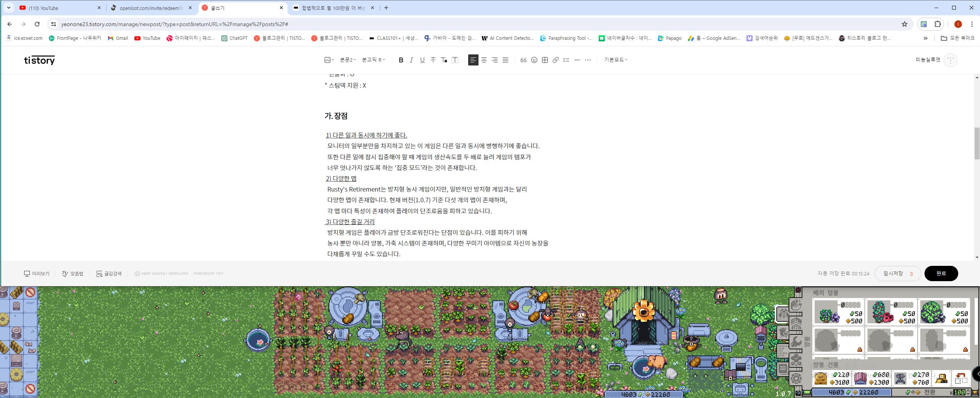980x398 pixels.
Task: Apply bold formatting in the editor toolbar
Action: point(401,60)
